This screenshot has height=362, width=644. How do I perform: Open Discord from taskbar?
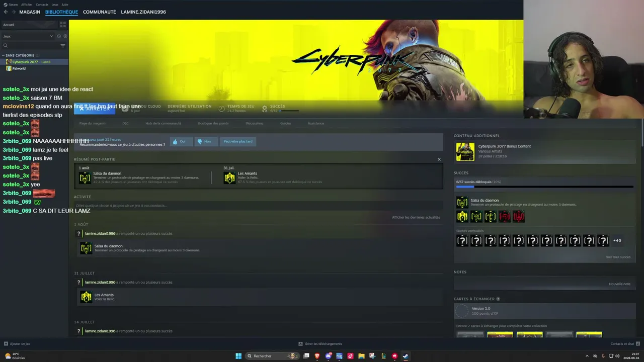[x=328, y=356]
